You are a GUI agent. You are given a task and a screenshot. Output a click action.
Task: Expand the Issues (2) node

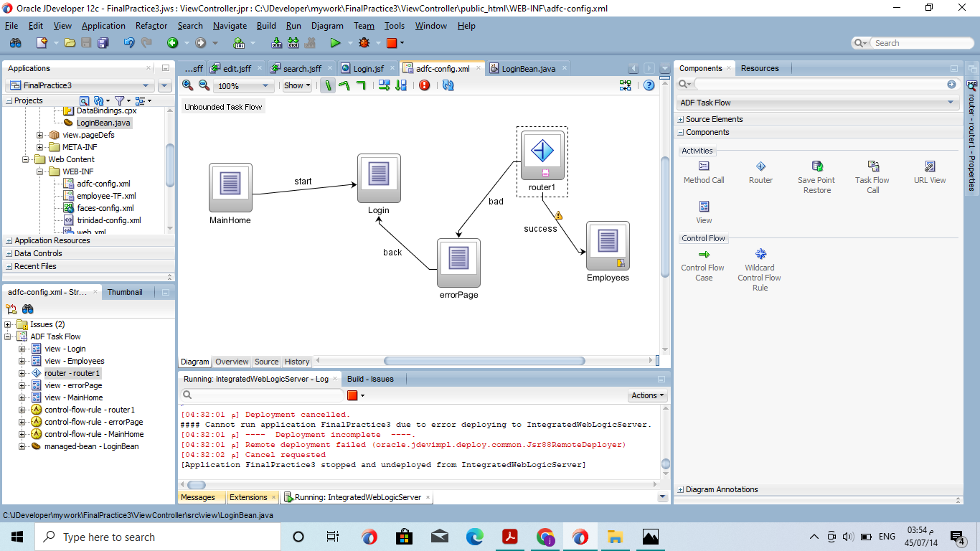[x=8, y=324]
